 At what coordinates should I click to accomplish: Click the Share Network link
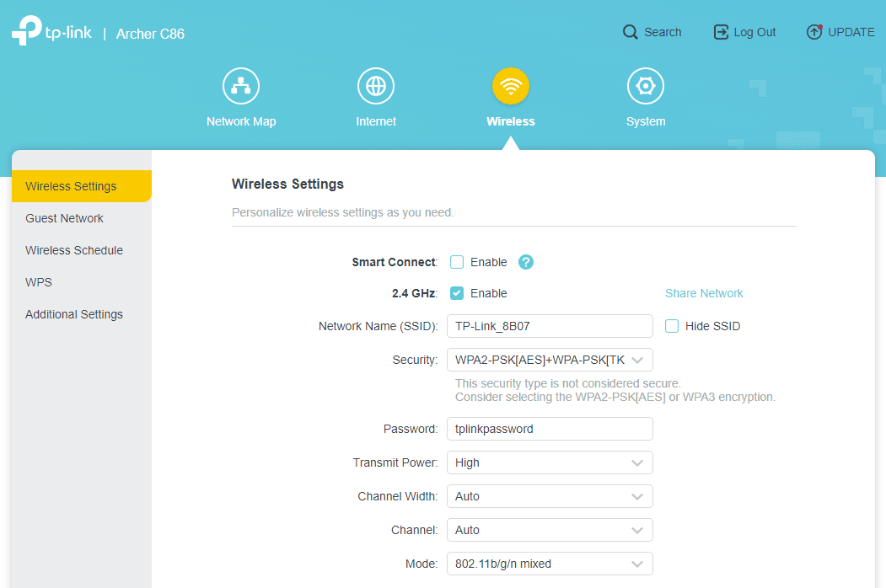click(704, 293)
